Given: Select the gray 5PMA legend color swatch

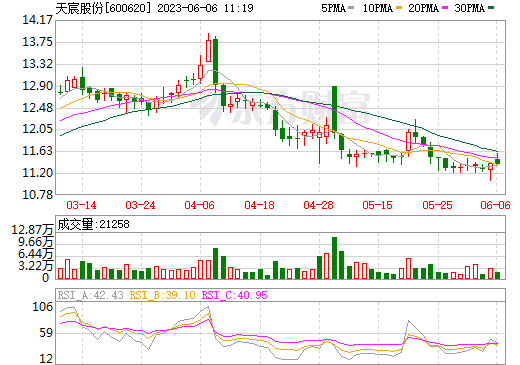Looking at the screenshot, I should pos(351,8).
